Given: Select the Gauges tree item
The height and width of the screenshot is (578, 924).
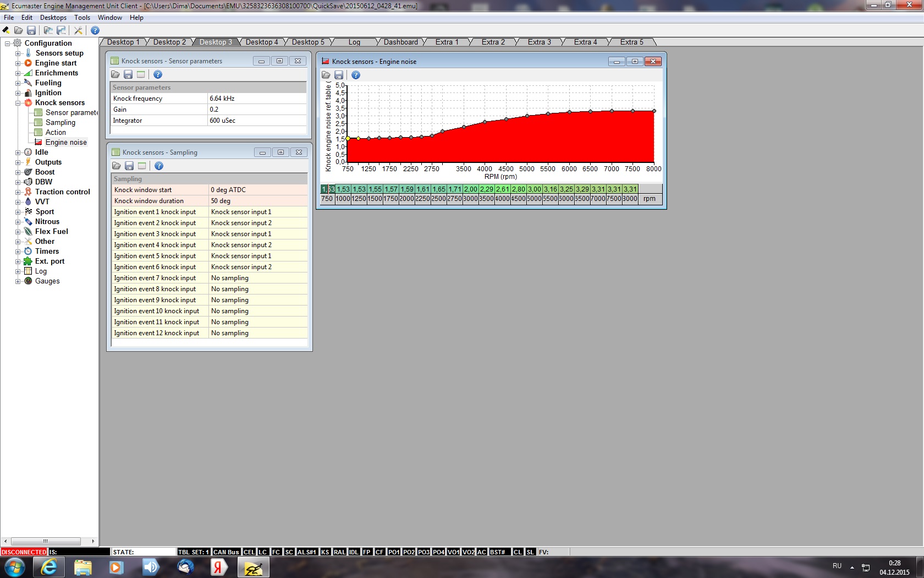Looking at the screenshot, I should 47,281.
